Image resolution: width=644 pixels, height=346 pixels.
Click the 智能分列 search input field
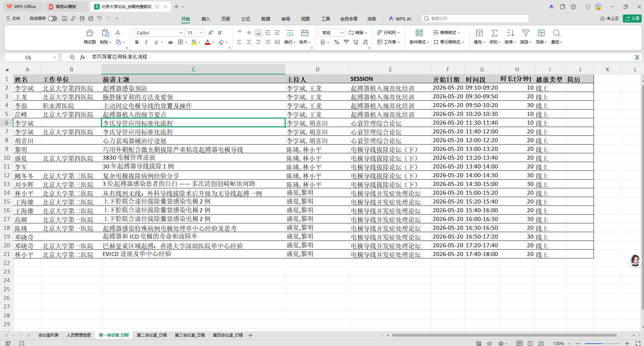pyautogui.click(x=475, y=19)
